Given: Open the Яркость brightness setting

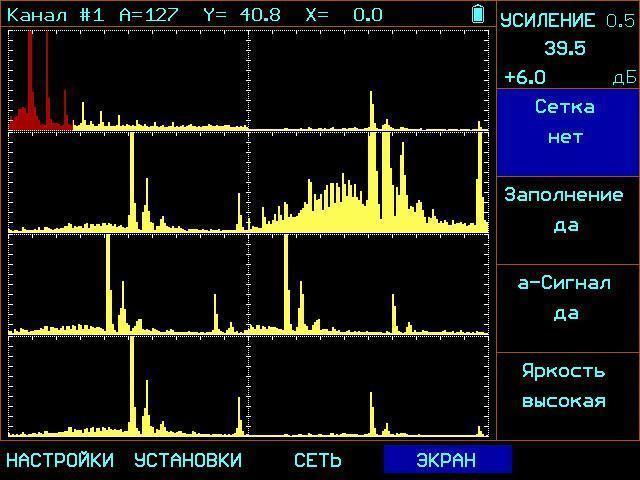Looking at the screenshot, I should pos(565,385).
